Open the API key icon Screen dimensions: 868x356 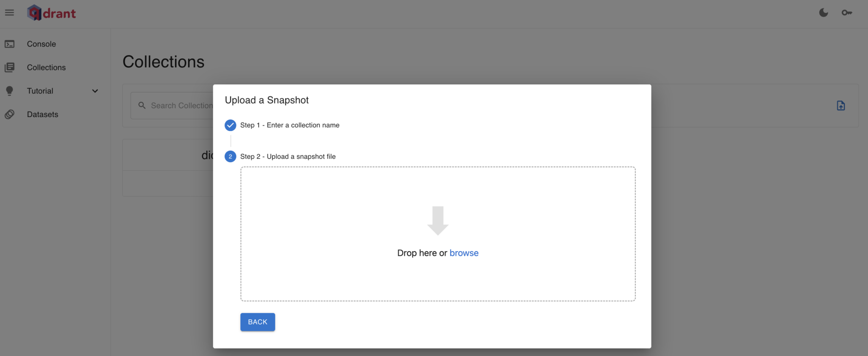pyautogui.click(x=846, y=13)
